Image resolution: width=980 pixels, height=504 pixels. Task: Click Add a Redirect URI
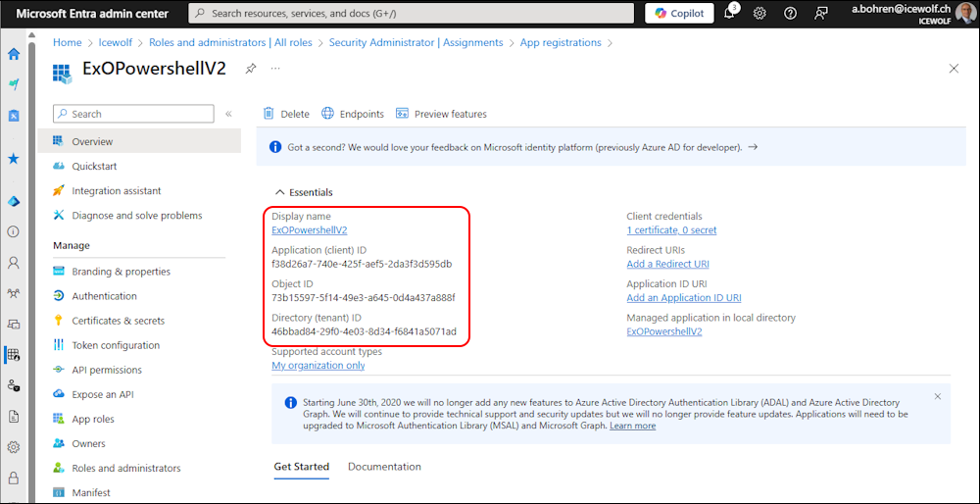pos(667,264)
